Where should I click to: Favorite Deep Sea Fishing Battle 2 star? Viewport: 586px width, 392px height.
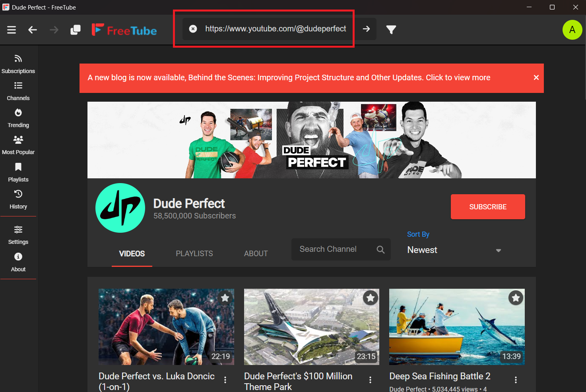pos(516,298)
